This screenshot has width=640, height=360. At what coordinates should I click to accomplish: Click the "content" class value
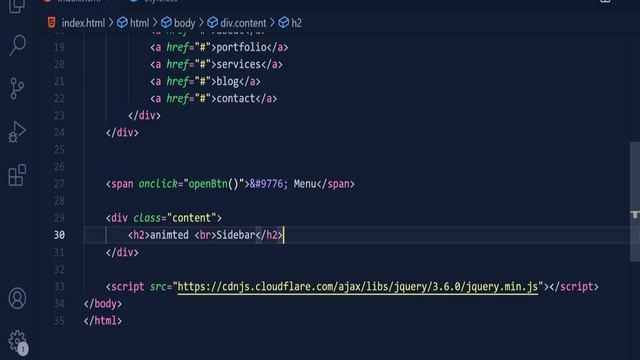click(x=191, y=218)
